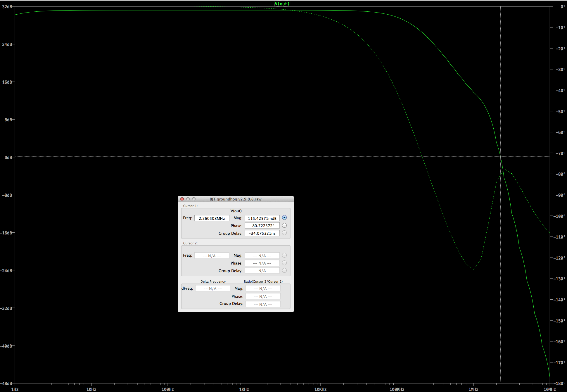Click Cursor 2 Freq field

point(212,255)
